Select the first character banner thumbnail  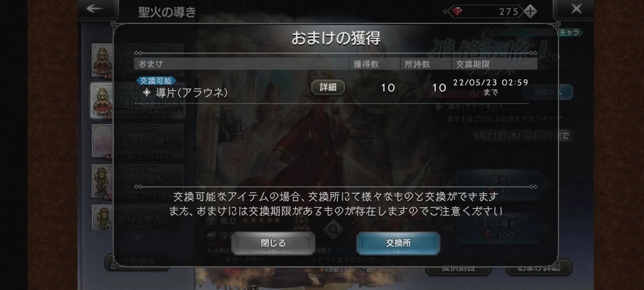[x=103, y=60]
